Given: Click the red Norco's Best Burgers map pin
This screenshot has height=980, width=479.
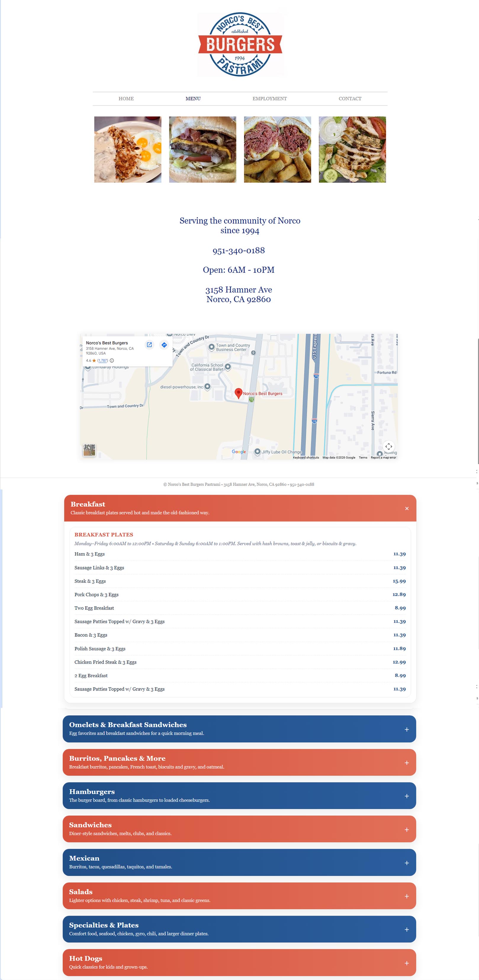Looking at the screenshot, I should [239, 393].
